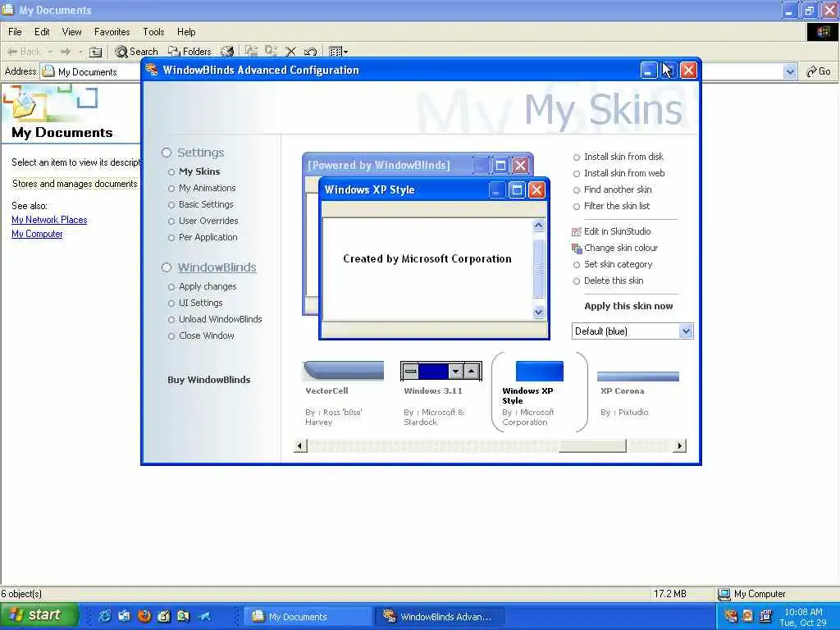
Task: Click the Windows flag logo in Explorer
Action: point(823,32)
